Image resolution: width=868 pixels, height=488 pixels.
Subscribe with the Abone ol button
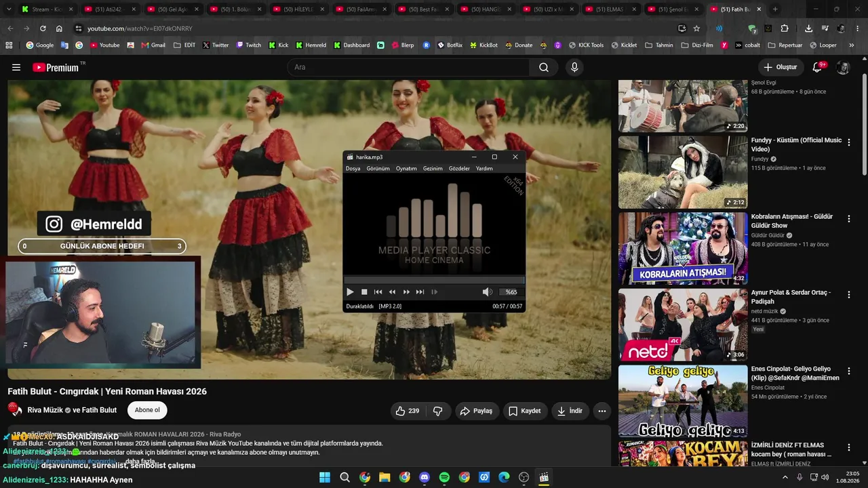(147, 410)
